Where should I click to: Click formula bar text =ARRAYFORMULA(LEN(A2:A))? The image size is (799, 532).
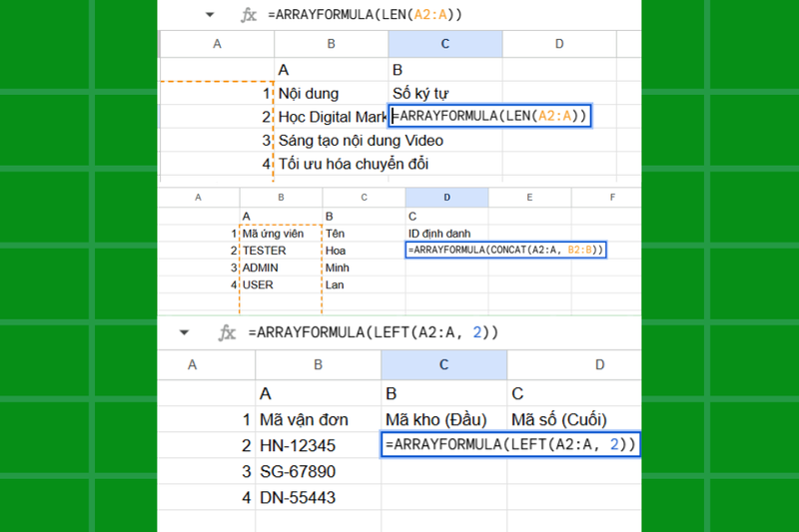(365, 15)
